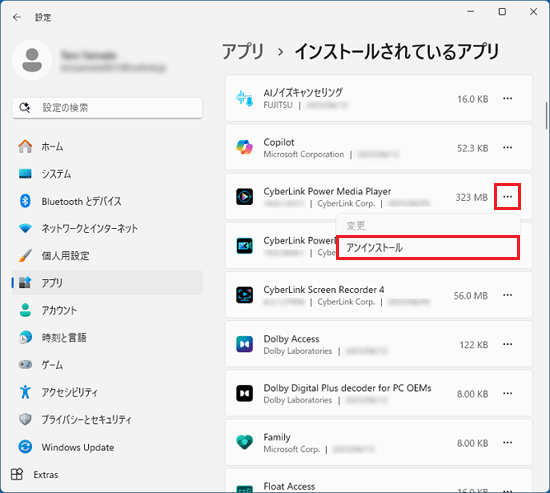Click the ゲーム controller icon
This screenshot has width=550, height=493.
[25, 365]
